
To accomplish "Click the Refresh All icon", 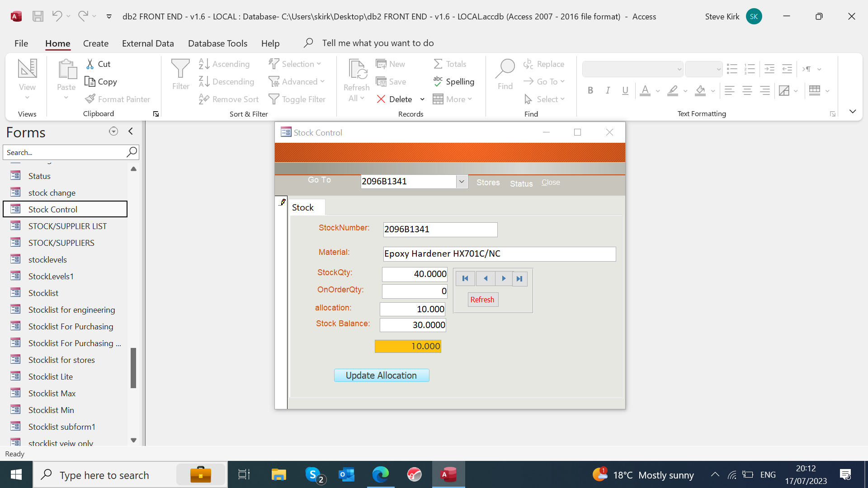I will coord(357,69).
